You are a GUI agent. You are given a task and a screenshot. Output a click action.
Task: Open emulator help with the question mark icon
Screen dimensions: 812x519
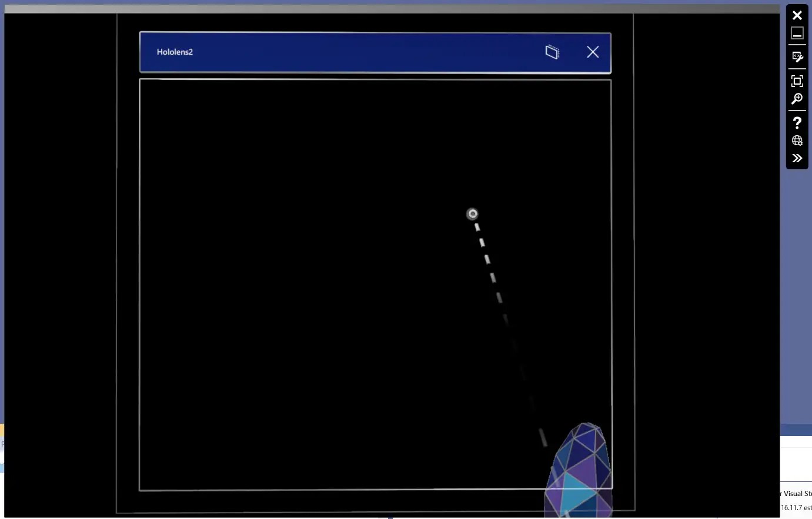pyautogui.click(x=797, y=122)
